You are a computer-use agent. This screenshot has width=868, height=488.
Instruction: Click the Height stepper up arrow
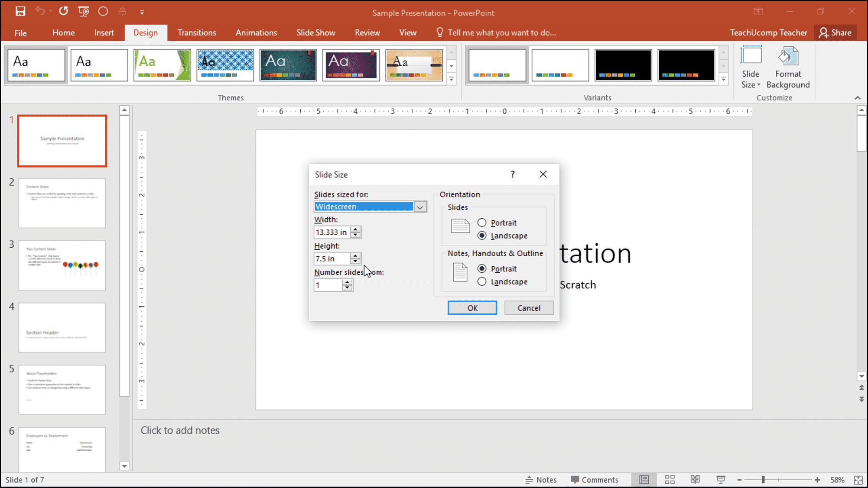click(x=355, y=255)
